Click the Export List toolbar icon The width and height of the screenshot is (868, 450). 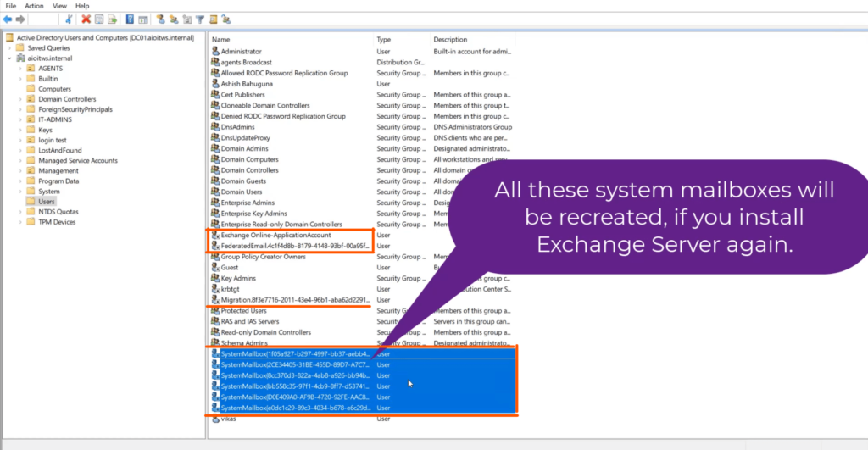tap(113, 19)
